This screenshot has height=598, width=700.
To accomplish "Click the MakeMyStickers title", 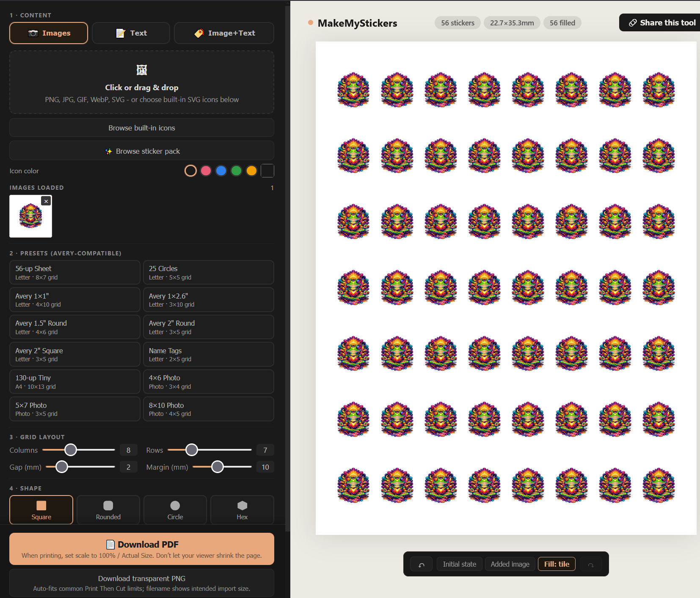I will [x=357, y=23].
